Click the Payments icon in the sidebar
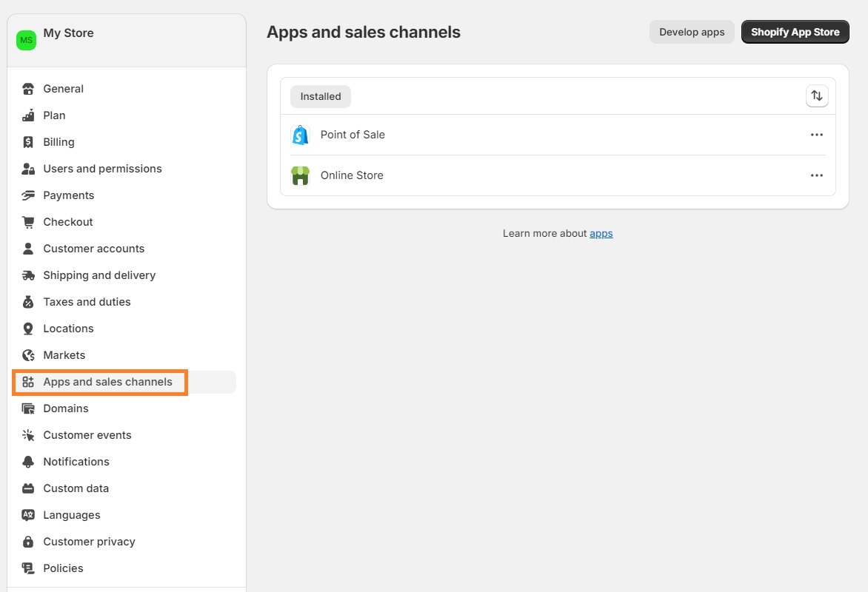This screenshot has height=592, width=868. [28, 195]
